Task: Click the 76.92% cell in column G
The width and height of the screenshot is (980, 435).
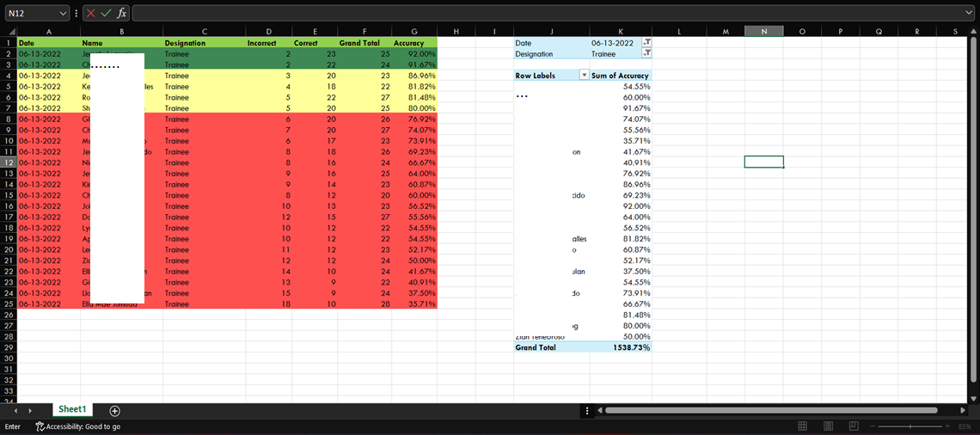Action: pos(414,119)
